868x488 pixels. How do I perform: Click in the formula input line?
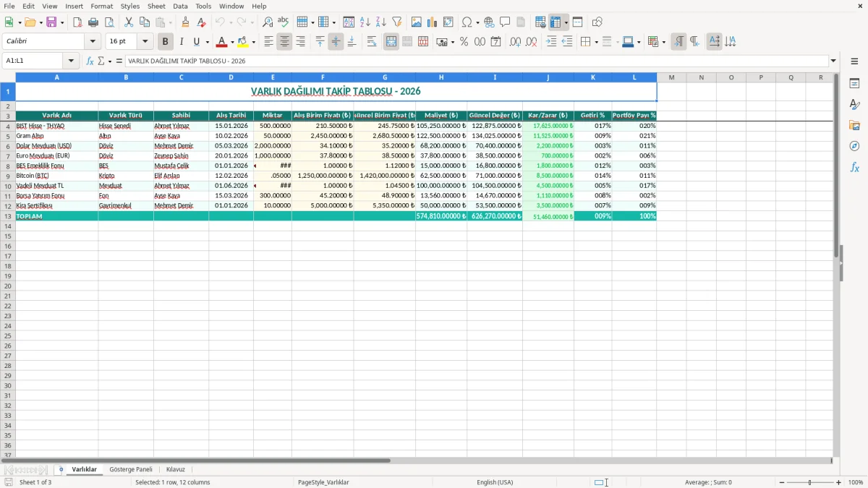point(477,61)
